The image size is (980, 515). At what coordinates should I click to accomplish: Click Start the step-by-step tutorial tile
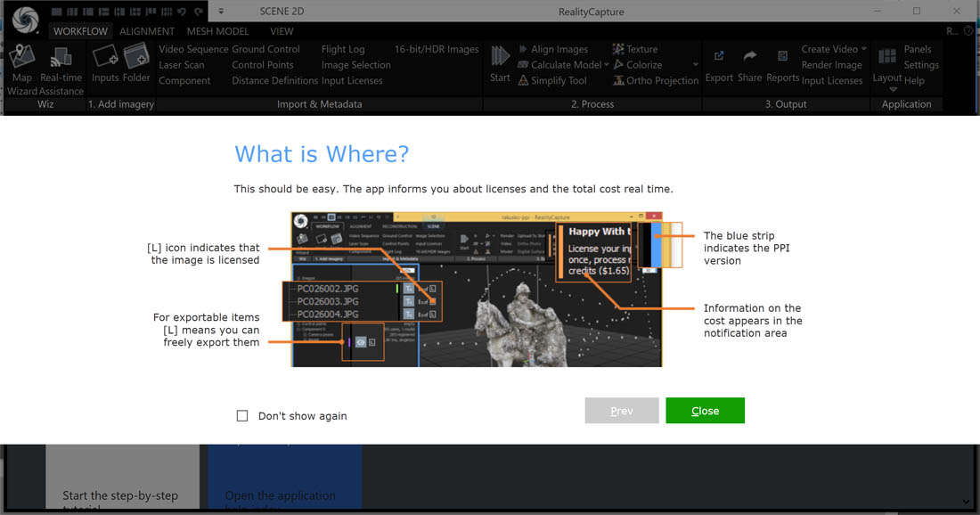[123, 477]
